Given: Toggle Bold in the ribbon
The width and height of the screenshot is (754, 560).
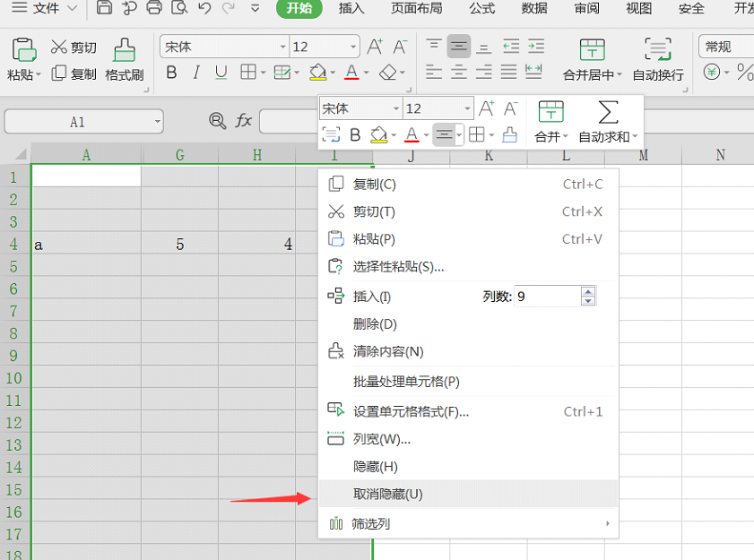Looking at the screenshot, I should tap(171, 73).
